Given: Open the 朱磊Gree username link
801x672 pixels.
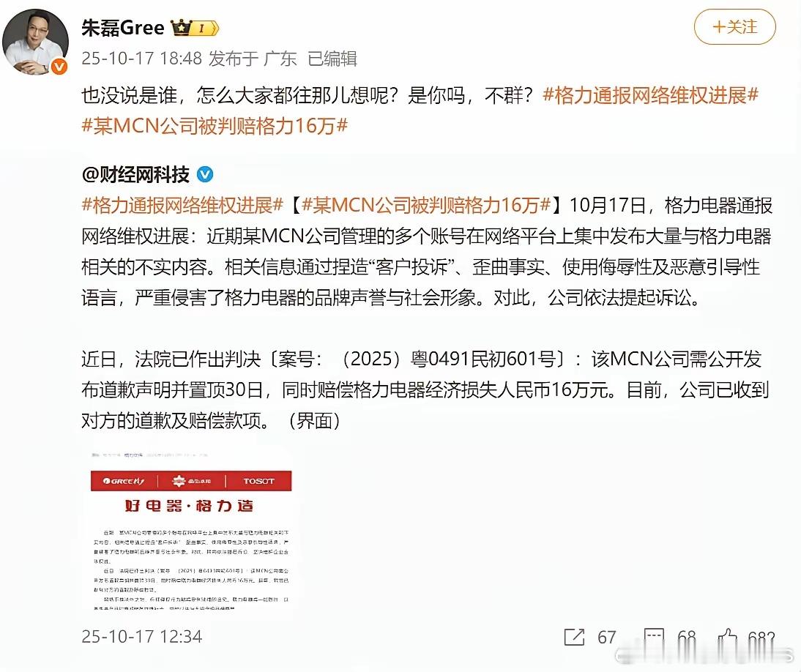Looking at the screenshot, I should (122, 27).
